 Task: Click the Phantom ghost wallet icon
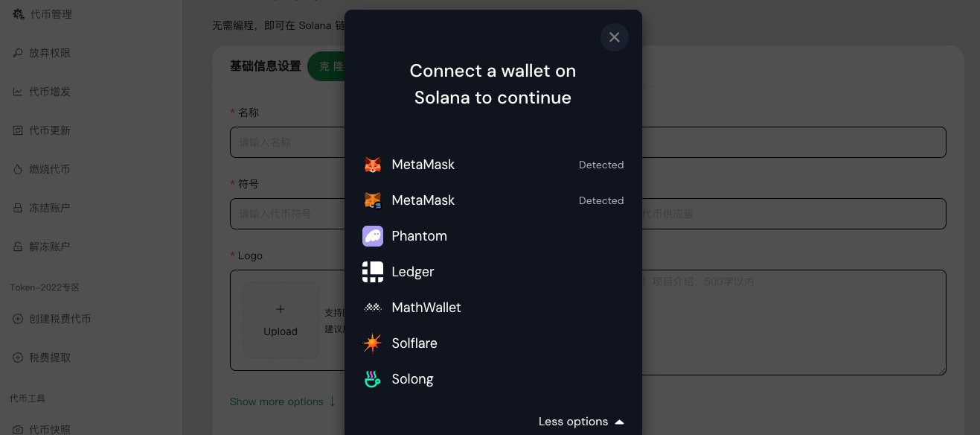(x=372, y=236)
